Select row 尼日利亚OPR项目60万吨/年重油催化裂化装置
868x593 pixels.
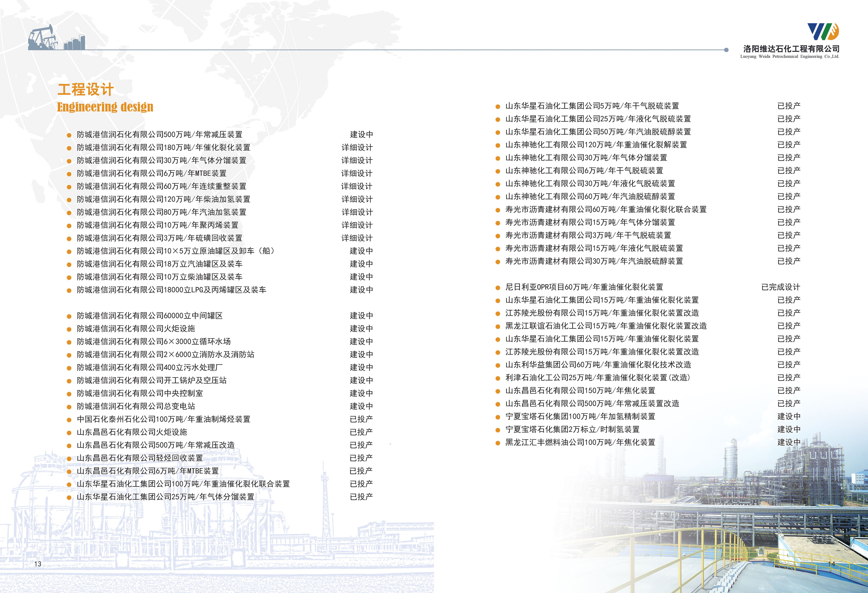[x=648, y=287]
